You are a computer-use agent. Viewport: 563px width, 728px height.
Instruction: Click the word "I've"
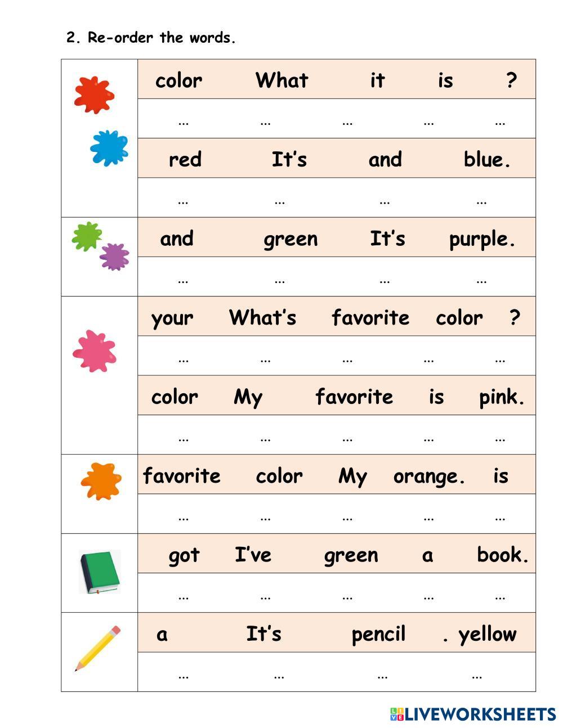[x=253, y=555]
